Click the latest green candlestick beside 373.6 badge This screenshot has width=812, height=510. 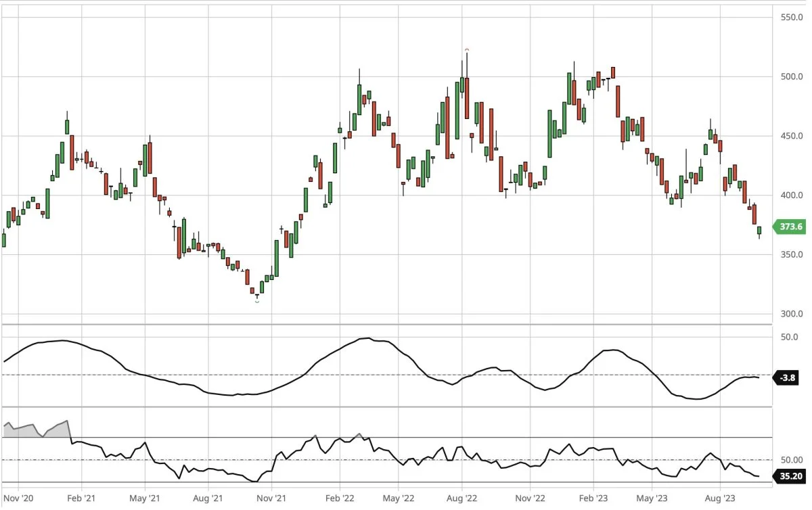(759, 231)
